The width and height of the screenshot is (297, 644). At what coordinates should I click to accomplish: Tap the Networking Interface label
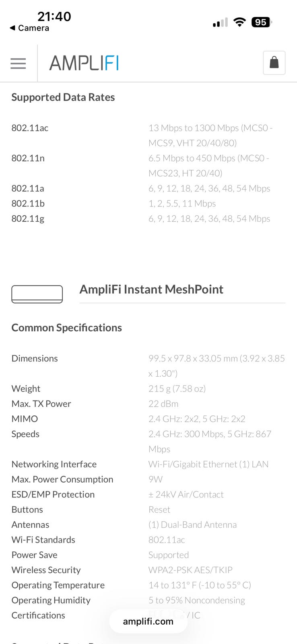click(x=54, y=464)
